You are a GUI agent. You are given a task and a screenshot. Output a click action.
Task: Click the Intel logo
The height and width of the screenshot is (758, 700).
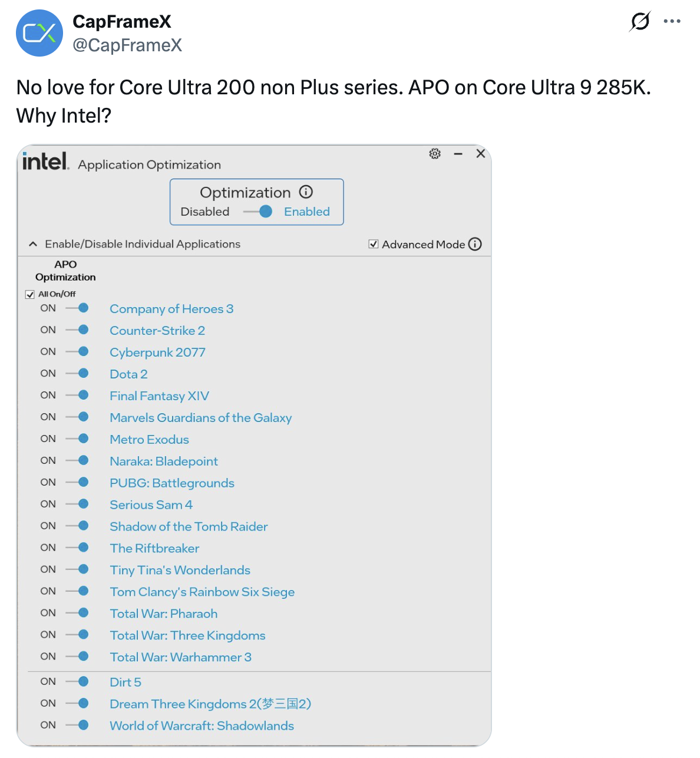coord(45,161)
